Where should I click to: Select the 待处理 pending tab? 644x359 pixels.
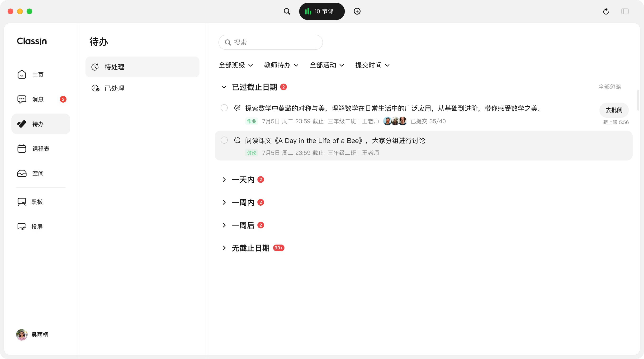tap(142, 67)
